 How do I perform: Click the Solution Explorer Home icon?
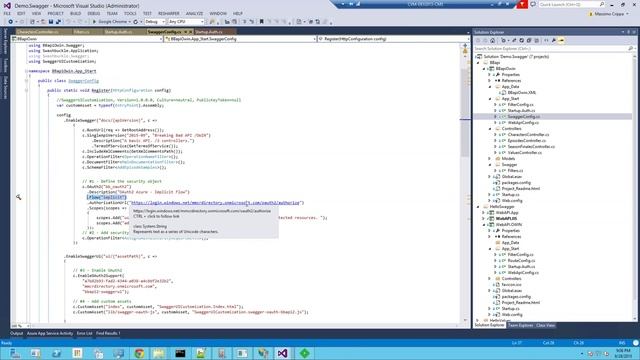[493, 40]
